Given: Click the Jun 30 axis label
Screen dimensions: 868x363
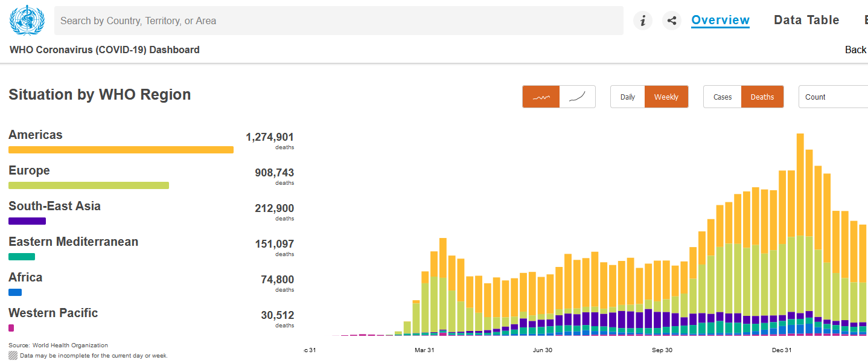Looking at the screenshot, I should tap(543, 350).
